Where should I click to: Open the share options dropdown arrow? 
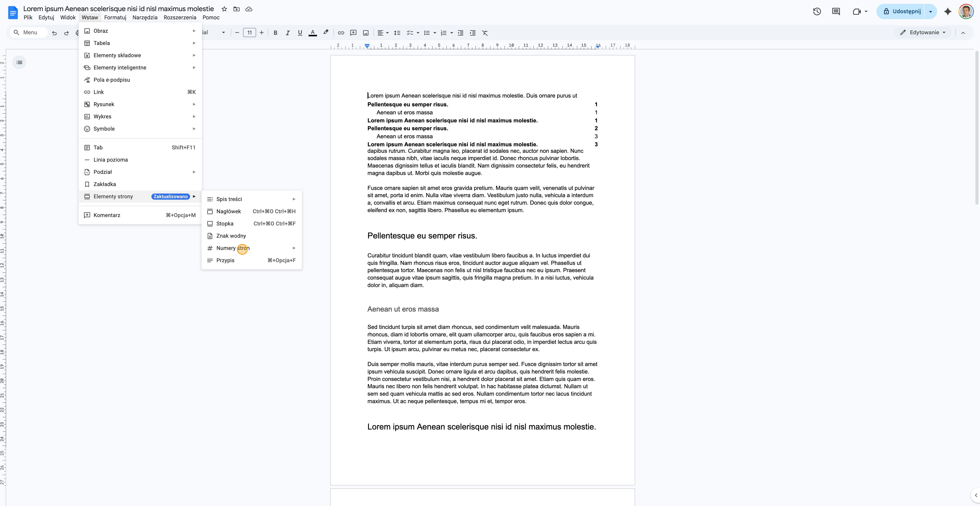coord(931,11)
